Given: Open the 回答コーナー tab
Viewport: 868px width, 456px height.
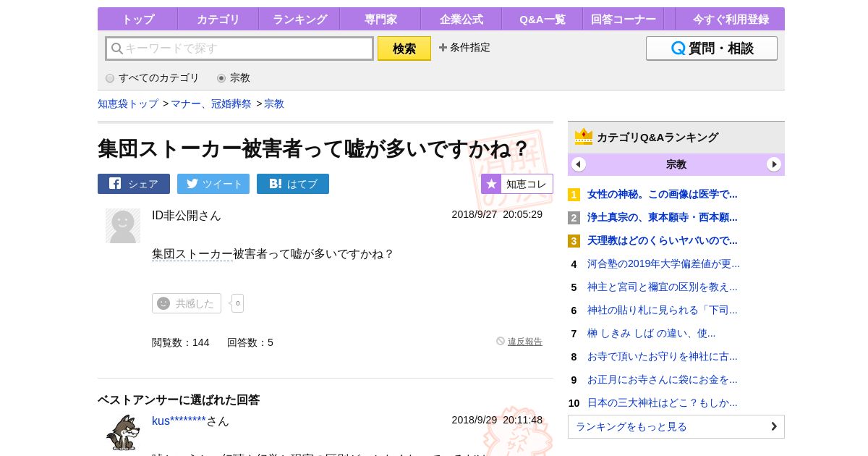Looking at the screenshot, I should (x=624, y=20).
